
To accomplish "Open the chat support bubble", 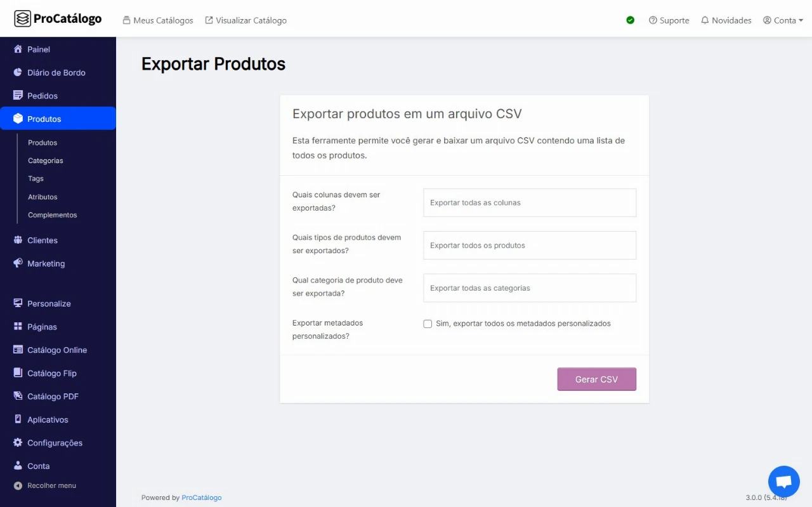I will 783,481.
